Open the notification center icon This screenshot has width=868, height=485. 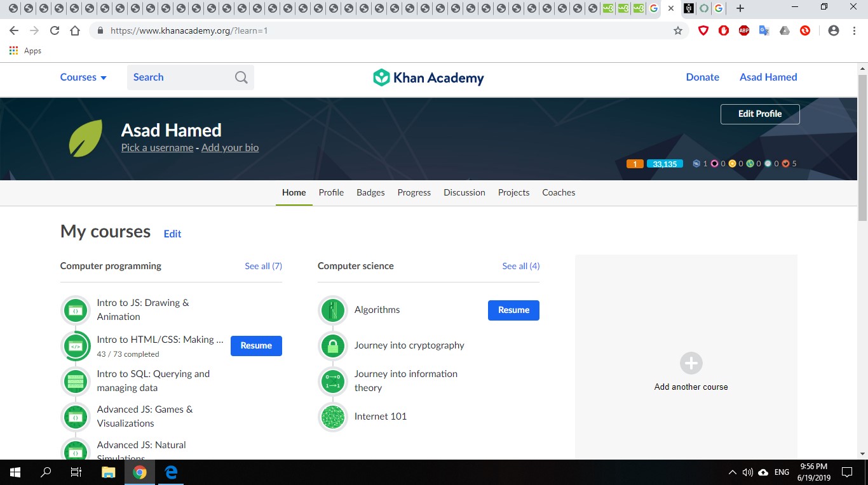(x=846, y=472)
